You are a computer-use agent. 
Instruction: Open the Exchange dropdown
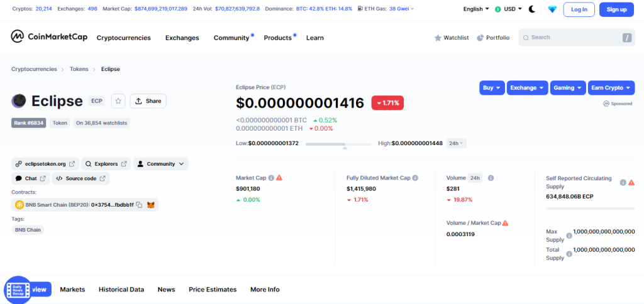point(528,88)
